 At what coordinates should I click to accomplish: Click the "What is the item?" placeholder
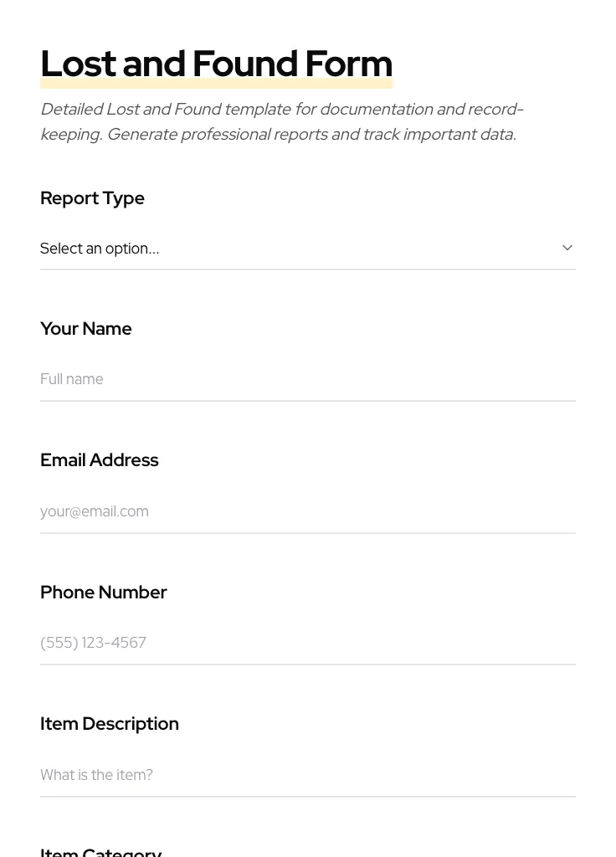(x=96, y=775)
